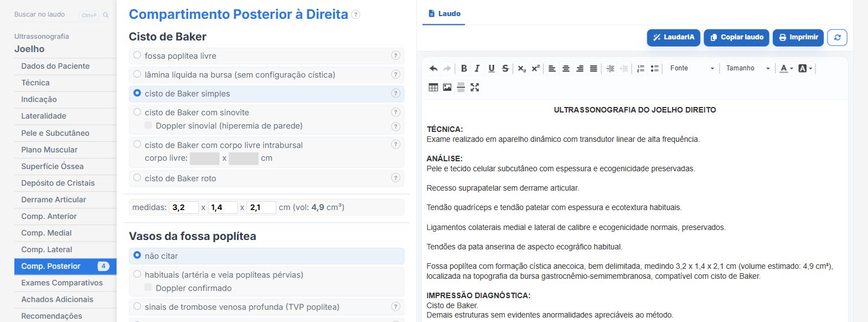868x322 pixels.
Task: Select the 'fossa poplítea livre' option
Action: coord(137,55)
